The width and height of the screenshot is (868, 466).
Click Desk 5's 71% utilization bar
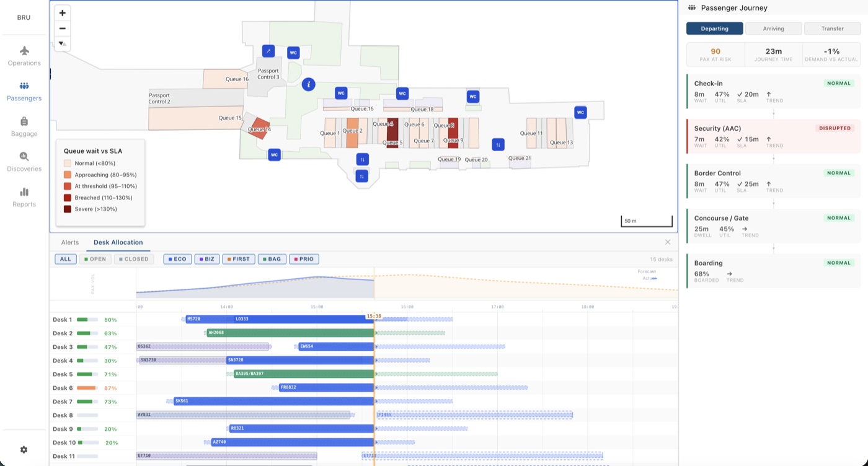click(87, 374)
